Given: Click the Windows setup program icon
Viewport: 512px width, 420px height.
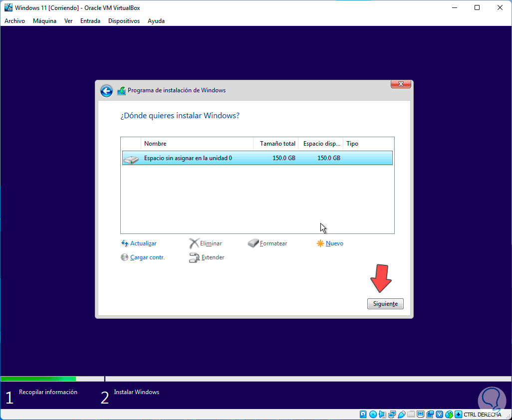Looking at the screenshot, I should [x=121, y=91].
